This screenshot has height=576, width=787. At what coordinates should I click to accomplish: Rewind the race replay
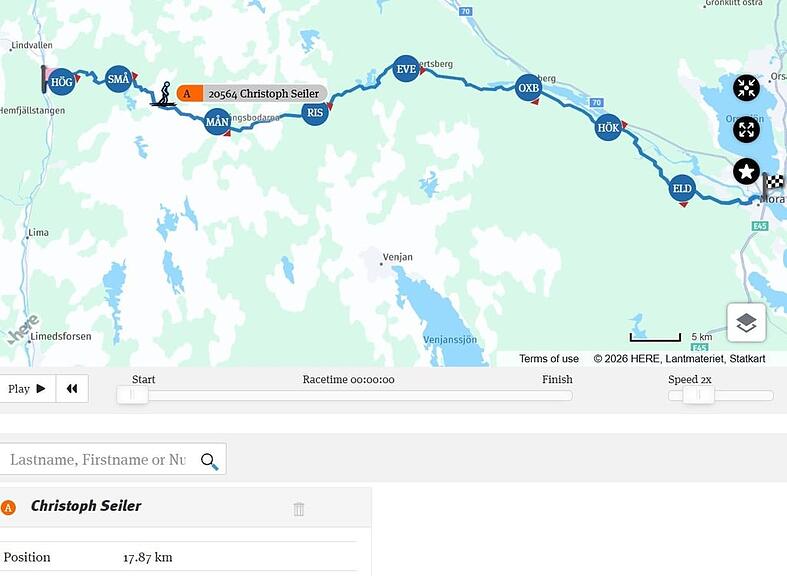coord(72,388)
